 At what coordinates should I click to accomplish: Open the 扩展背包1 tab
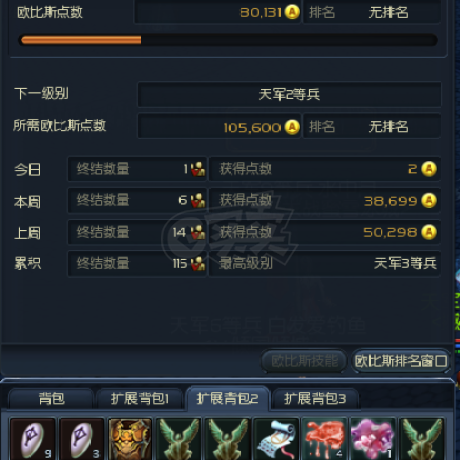140,398
